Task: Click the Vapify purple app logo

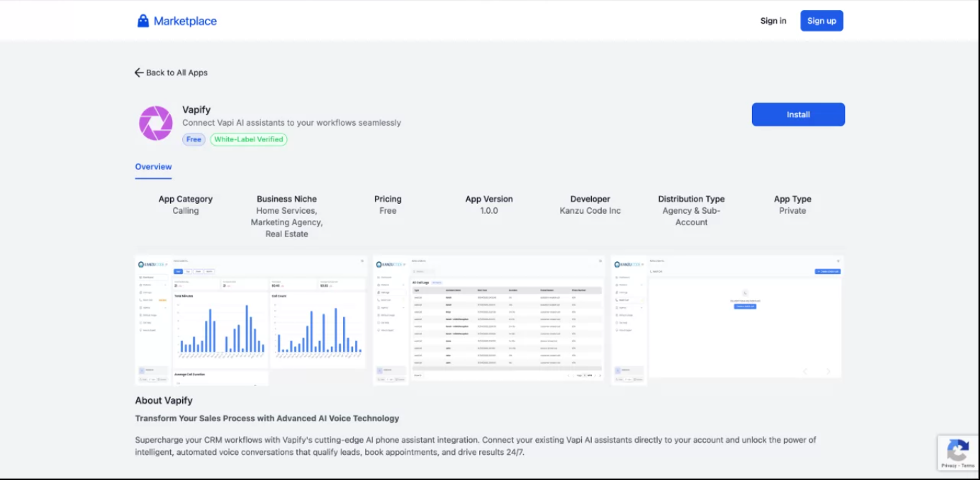Action: [155, 123]
